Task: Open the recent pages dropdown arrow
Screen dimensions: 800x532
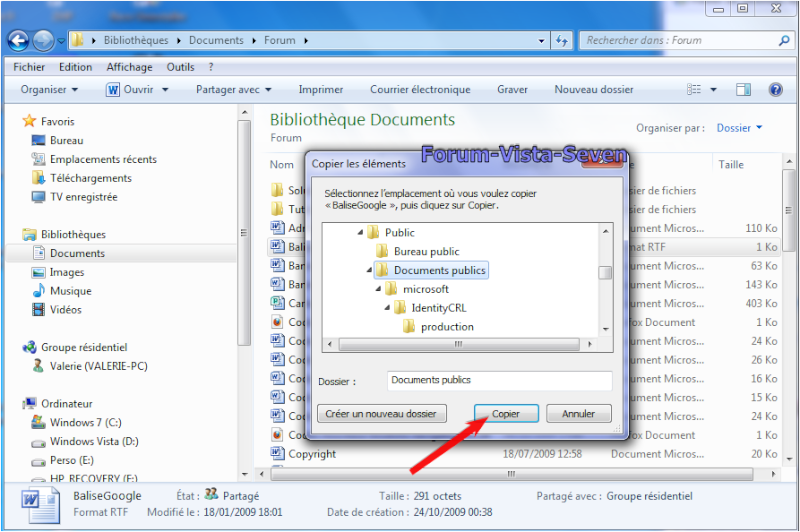Action: [61, 41]
